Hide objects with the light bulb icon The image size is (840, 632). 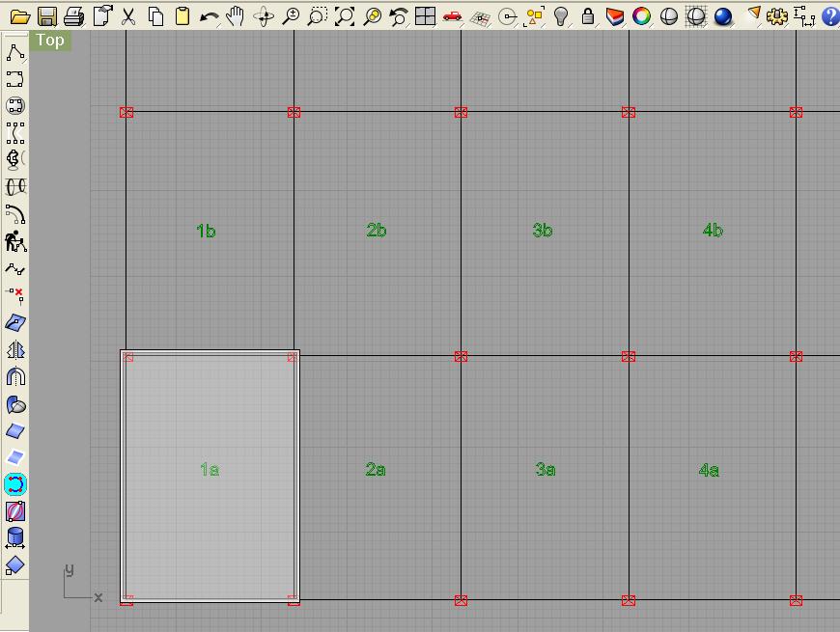tap(561, 16)
